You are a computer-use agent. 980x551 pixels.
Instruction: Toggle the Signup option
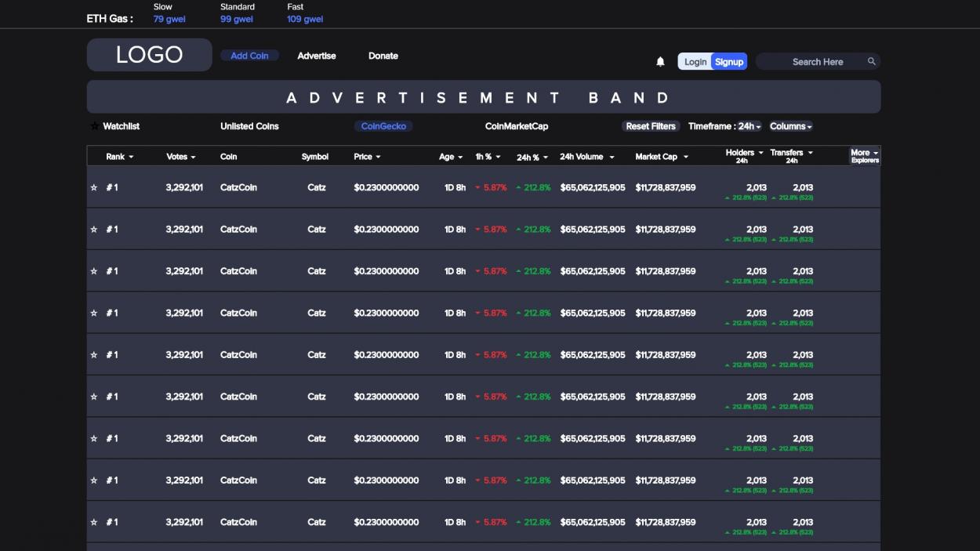point(729,62)
